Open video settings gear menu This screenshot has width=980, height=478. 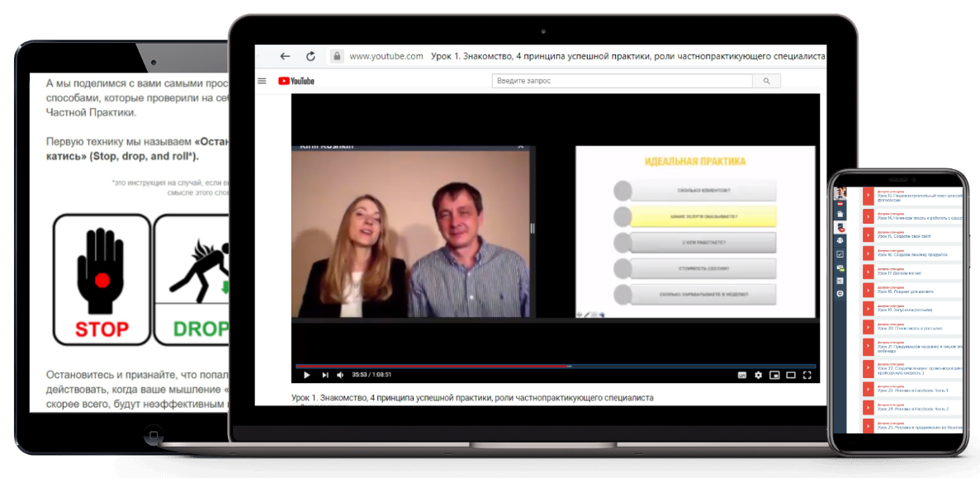point(759,375)
